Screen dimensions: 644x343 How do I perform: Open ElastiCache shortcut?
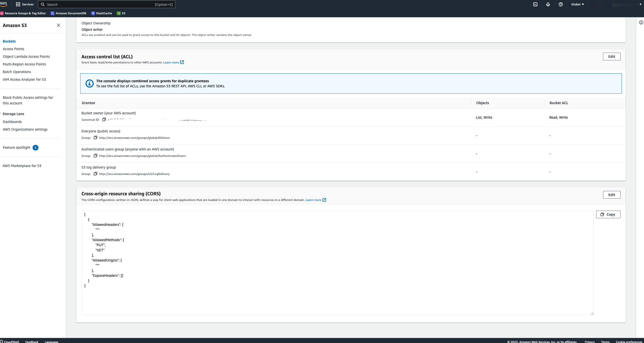click(x=102, y=13)
